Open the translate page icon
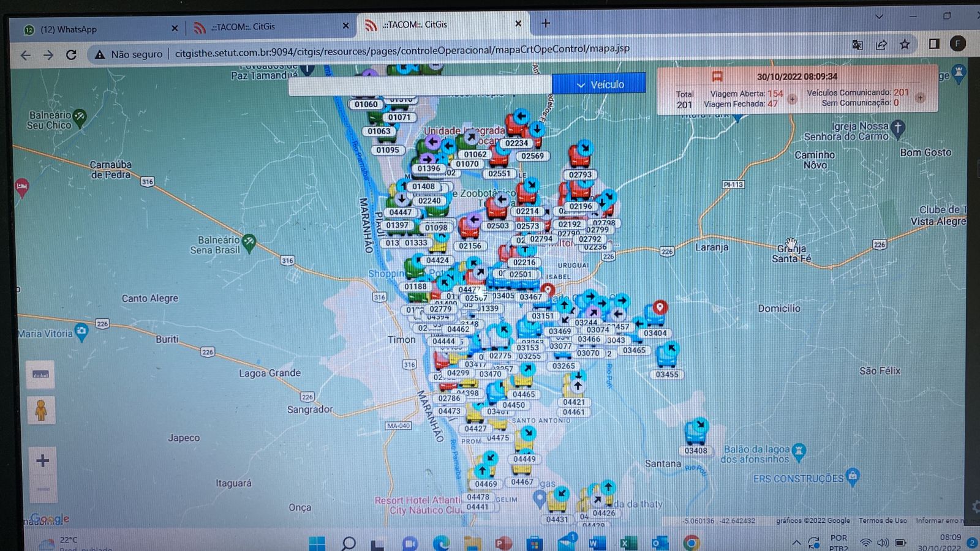980x551 pixels. (x=858, y=45)
